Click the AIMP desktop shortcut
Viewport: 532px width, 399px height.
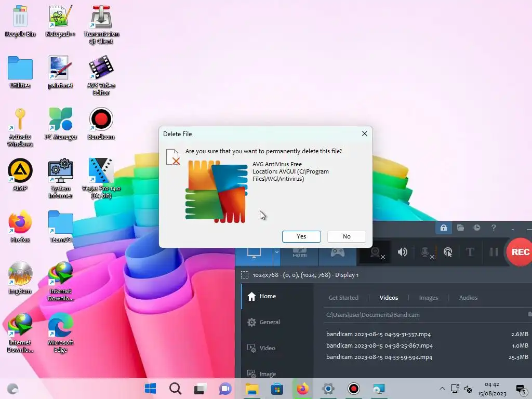click(20, 175)
